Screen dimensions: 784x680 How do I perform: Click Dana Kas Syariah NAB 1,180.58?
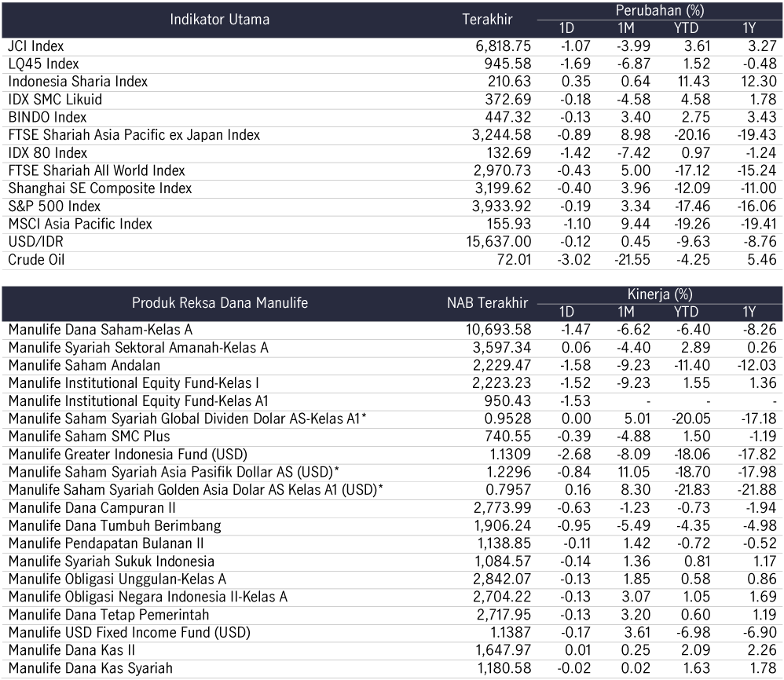click(504, 668)
